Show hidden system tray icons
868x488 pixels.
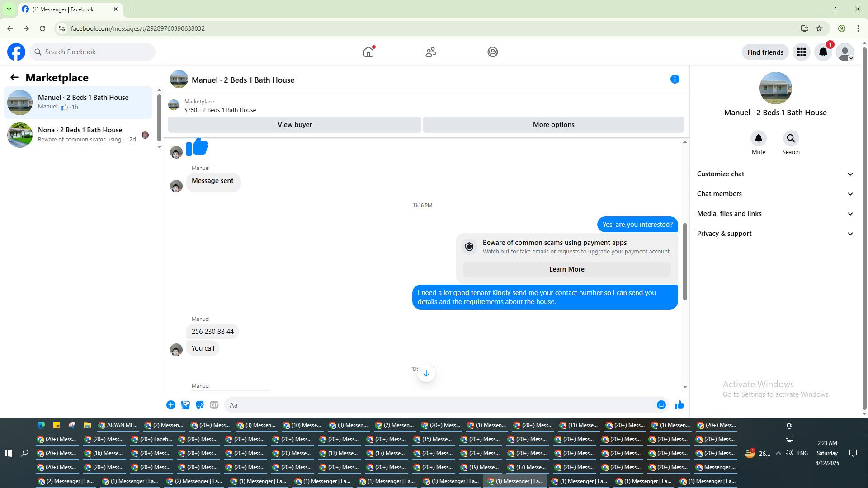(x=778, y=453)
